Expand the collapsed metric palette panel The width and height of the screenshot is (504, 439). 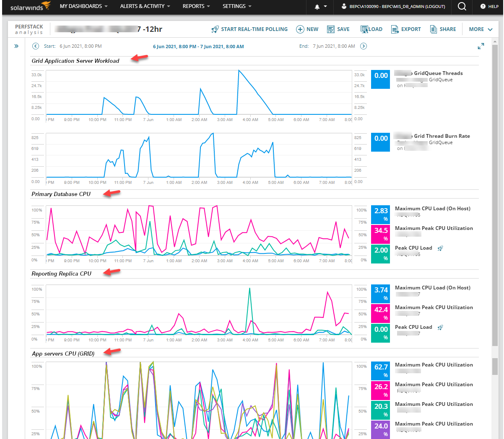tap(16, 46)
